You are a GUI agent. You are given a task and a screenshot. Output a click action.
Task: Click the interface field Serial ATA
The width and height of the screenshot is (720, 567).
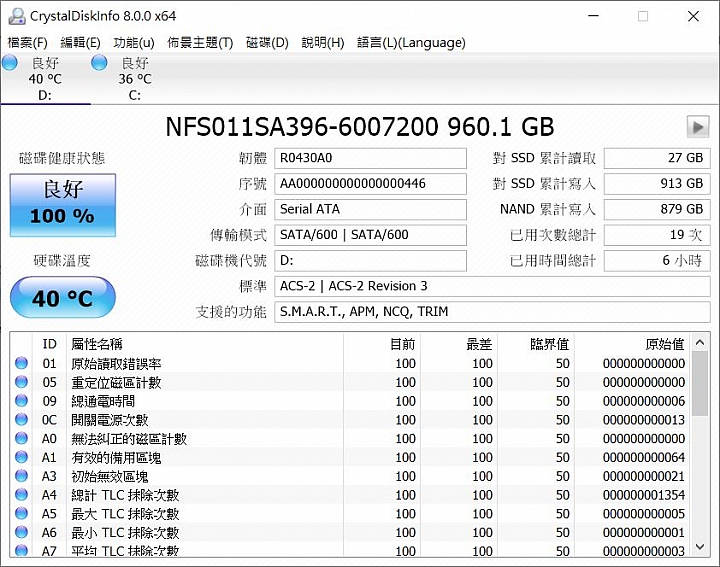click(371, 210)
